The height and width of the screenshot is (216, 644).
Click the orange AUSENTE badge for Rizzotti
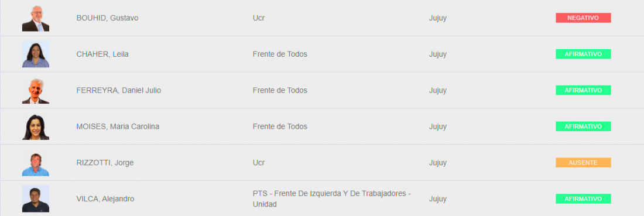click(x=583, y=163)
